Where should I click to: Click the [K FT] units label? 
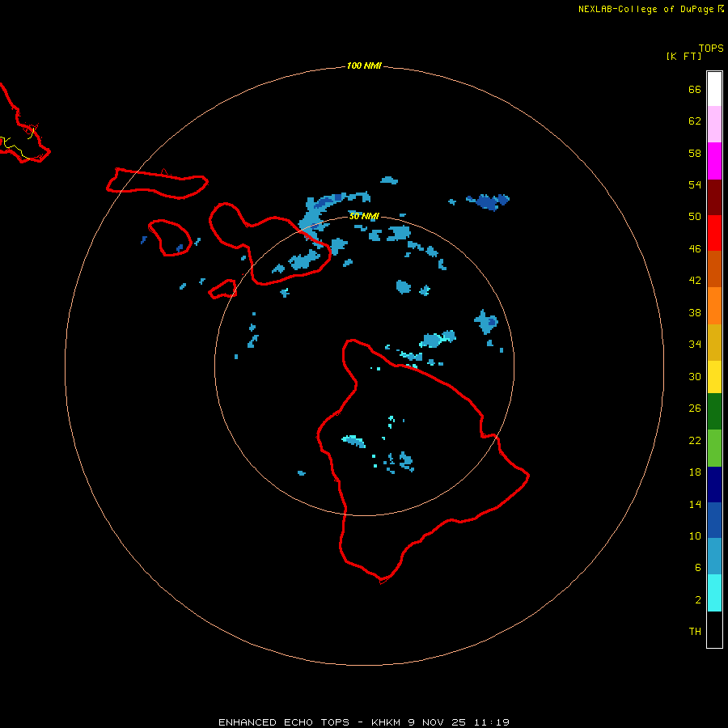[684, 56]
